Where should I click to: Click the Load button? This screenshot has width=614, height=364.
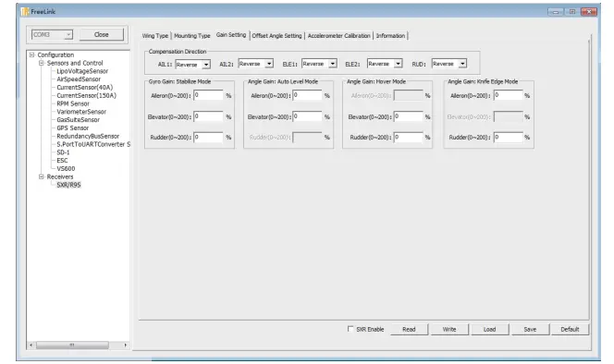489,330
